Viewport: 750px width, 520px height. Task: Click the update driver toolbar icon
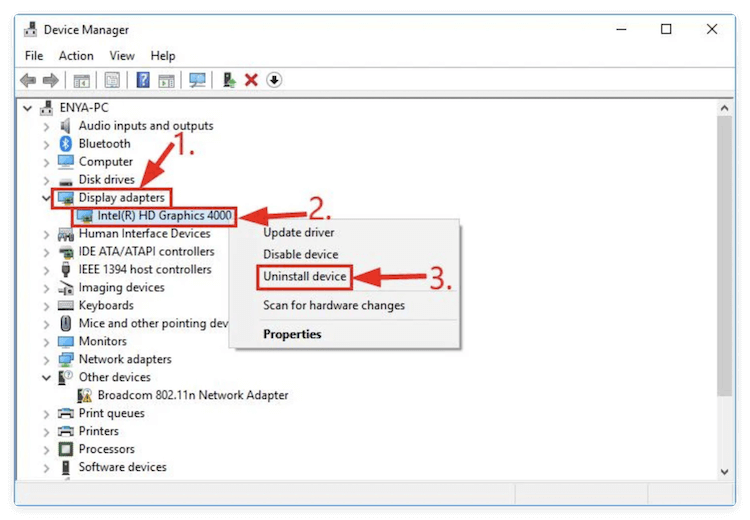click(x=229, y=79)
